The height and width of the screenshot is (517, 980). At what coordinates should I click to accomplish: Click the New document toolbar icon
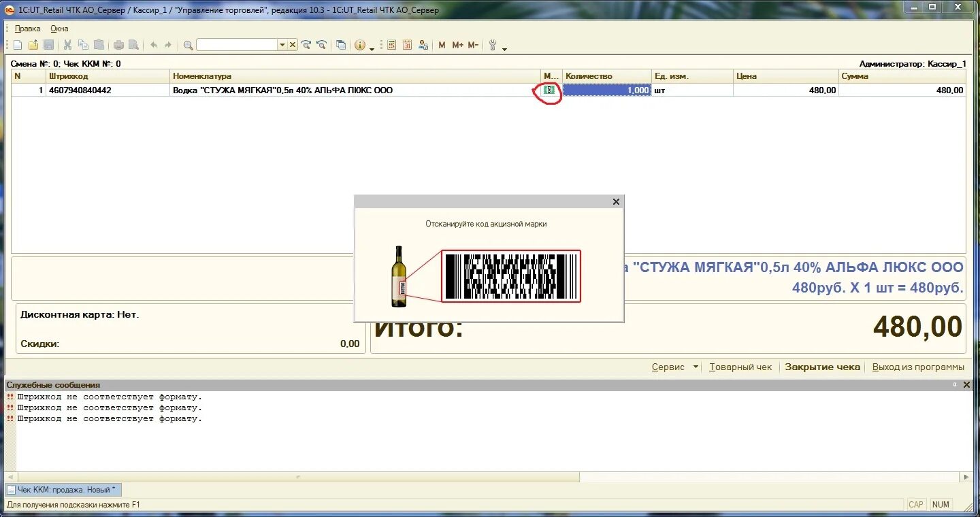[x=18, y=45]
